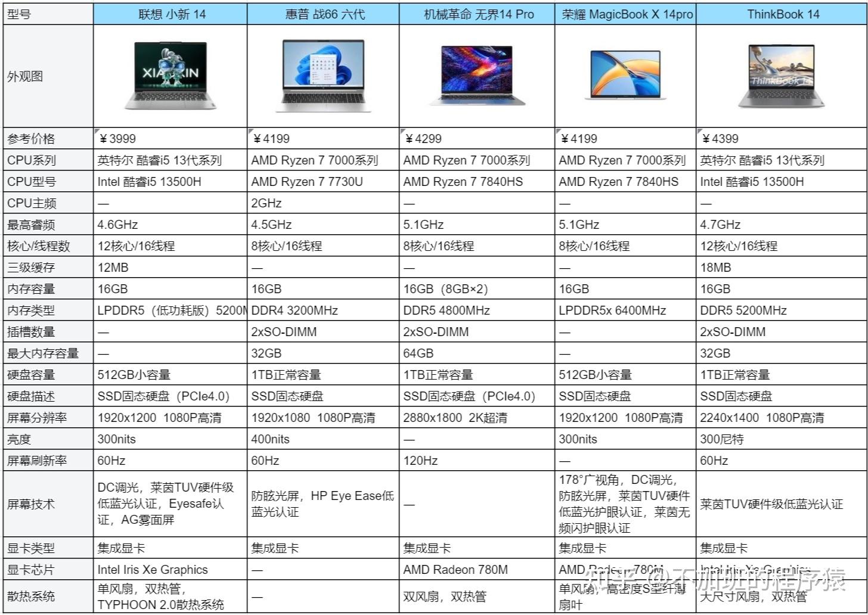The width and height of the screenshot is (868, 615).
Task: Select the 屏幕技术 row label
Action: pos(48,504)
